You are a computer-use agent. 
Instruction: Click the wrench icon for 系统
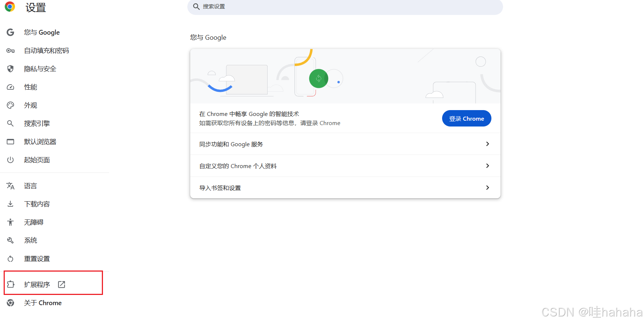tap(11, 241)
